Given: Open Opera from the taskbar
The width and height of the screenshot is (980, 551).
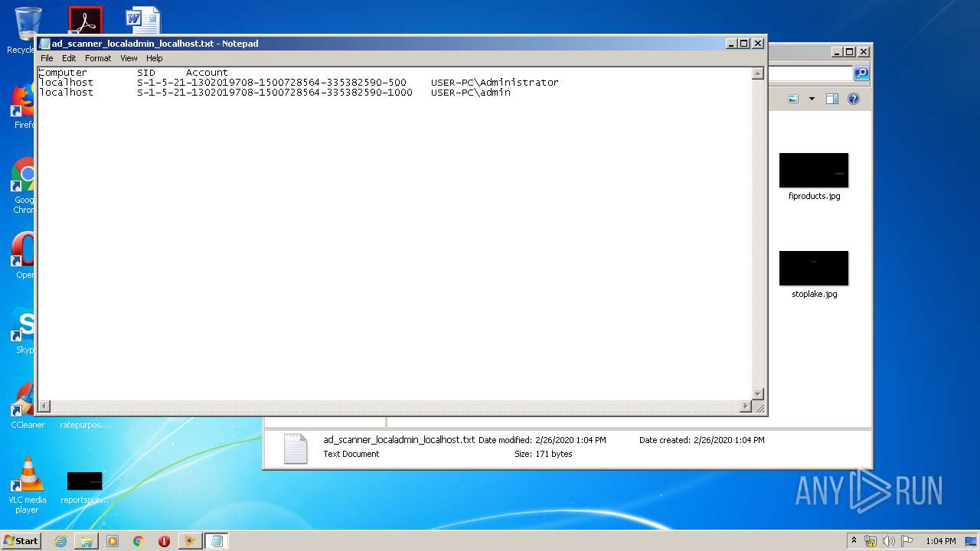Looking at the screenshot, I should click(164, 541).
